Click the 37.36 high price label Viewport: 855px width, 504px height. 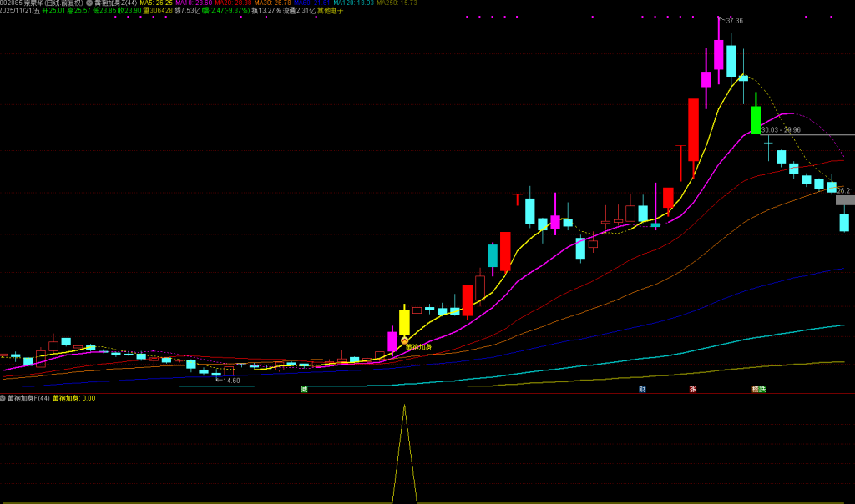tap(734, 20)
